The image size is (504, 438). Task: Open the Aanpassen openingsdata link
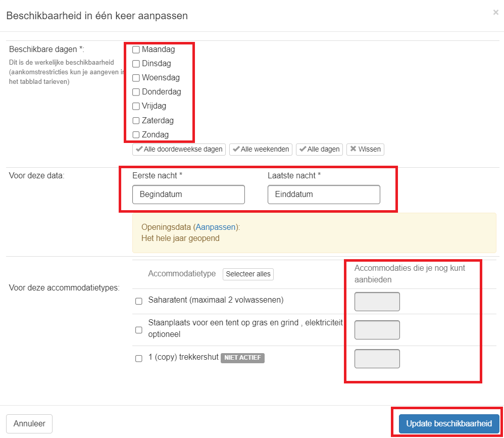click(x=216, y=227)
